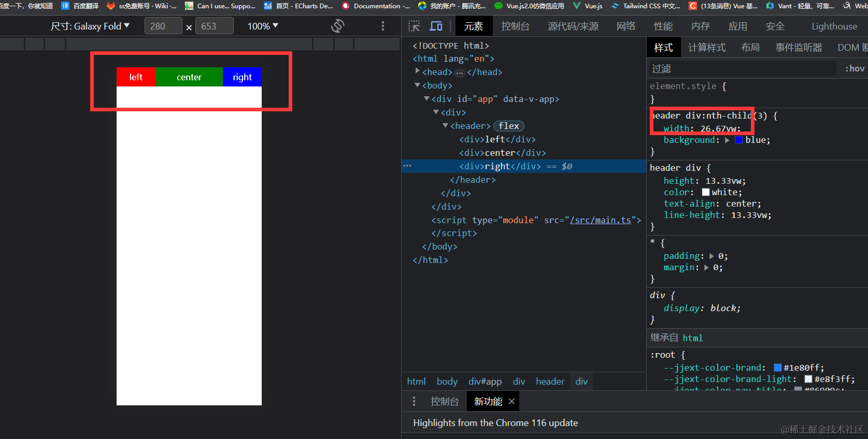Select header in the breadcrumb bar
The width and height of the screenshot is (868, 439).
550,382
